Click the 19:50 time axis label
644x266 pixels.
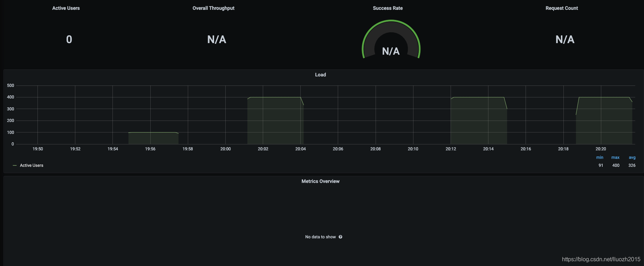37,149
